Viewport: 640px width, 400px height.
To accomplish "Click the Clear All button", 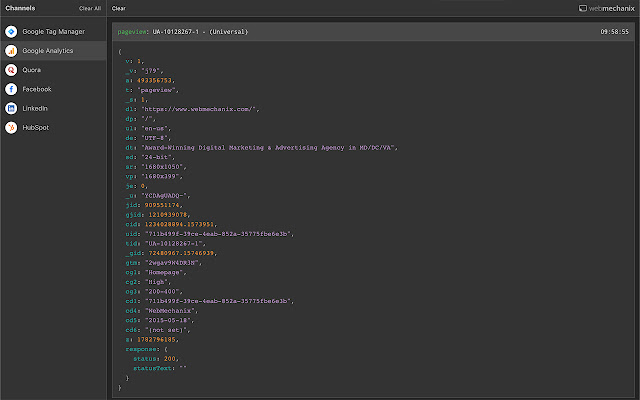I will click(90, 8).
